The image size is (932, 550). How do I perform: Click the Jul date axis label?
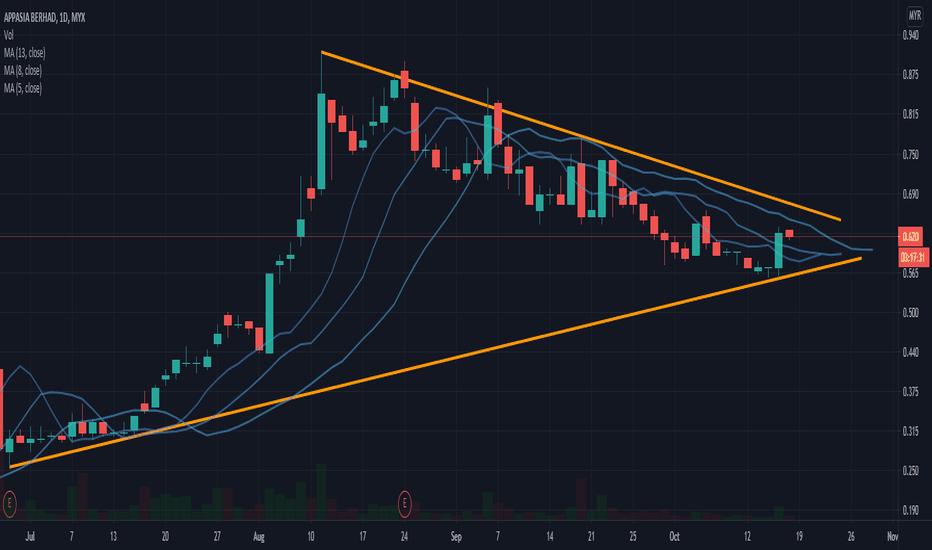click(30, 537)
